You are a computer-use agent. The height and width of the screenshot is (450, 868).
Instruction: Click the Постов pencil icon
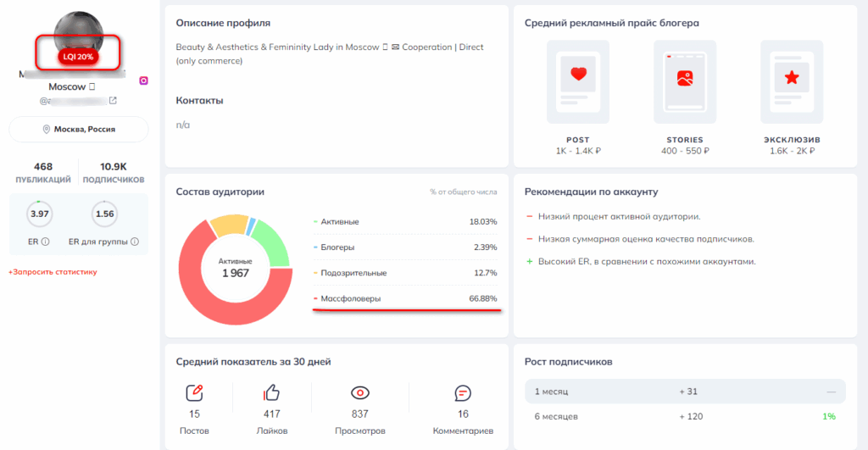pos(195,393)
